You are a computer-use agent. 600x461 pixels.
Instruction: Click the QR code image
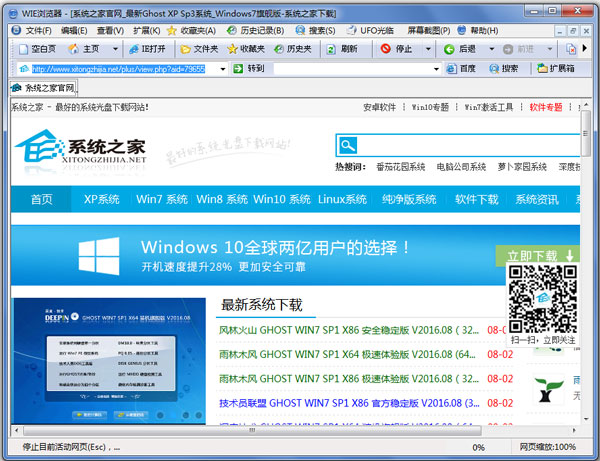[543, 299]
